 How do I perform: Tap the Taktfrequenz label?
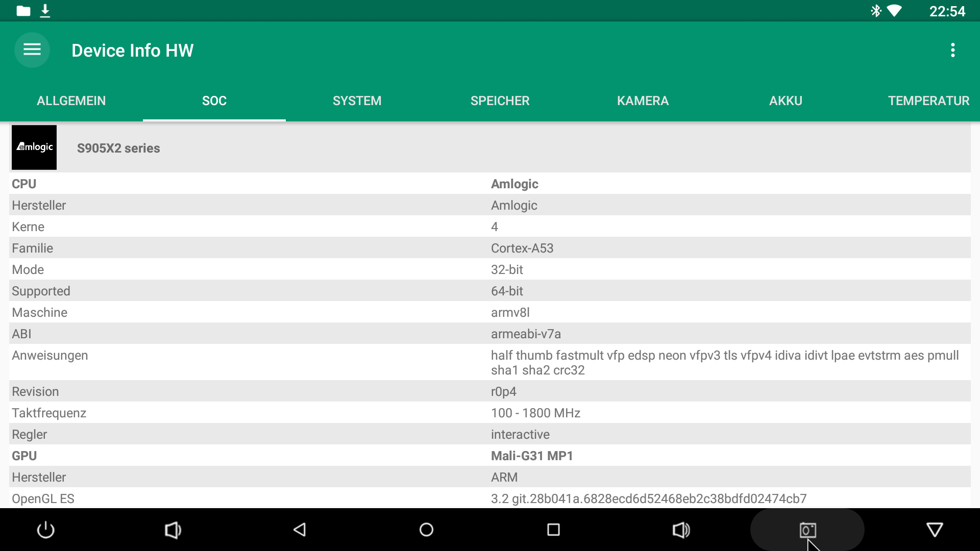pos(49,413)
